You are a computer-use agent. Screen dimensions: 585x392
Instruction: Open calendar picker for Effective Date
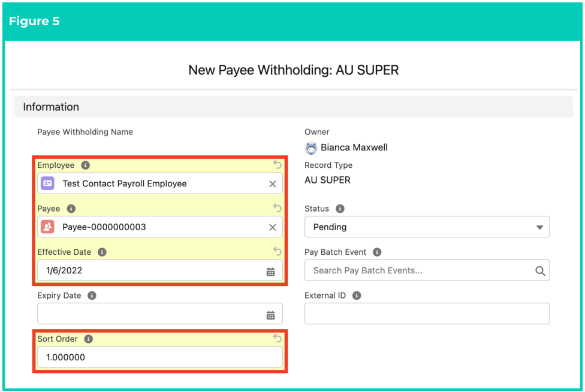pyautogui.click(x=270, y=272)
